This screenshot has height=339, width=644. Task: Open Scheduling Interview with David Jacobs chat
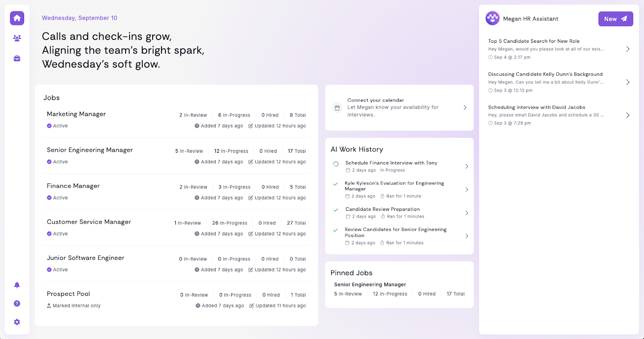pos(537,107)
